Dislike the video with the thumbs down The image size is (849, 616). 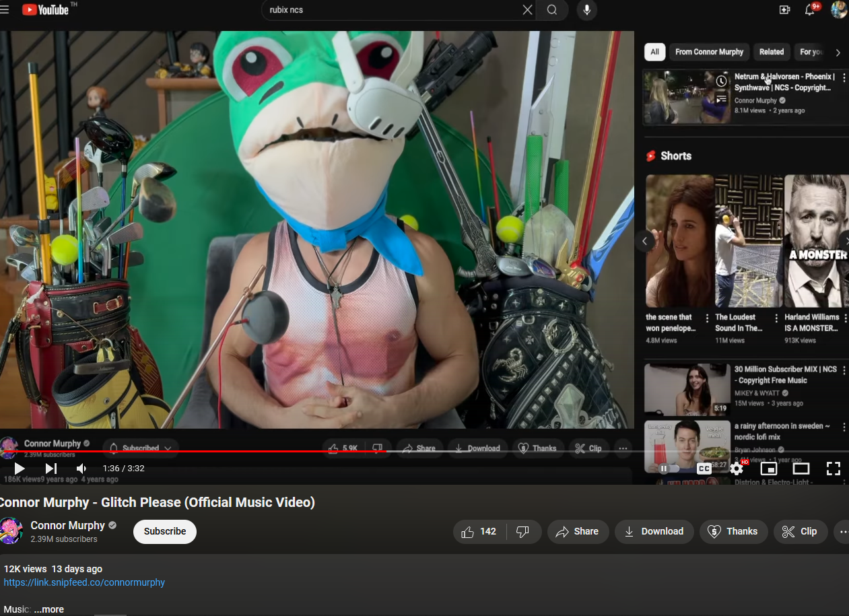click(524, 531)
